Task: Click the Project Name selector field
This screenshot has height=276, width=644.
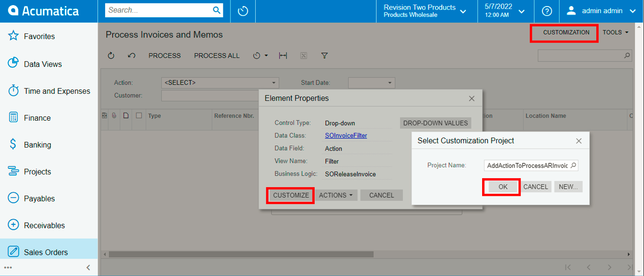Action: pos(531,165)
